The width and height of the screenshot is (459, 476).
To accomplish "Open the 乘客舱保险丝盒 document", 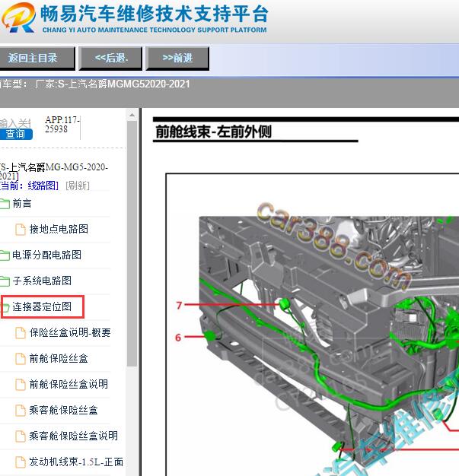I will pyautogui.click(x=63, y=410).
